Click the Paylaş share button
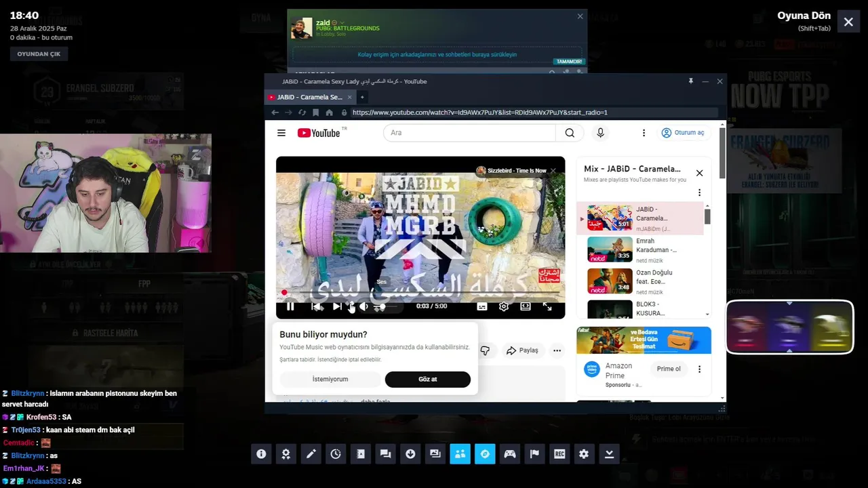The height and width of the screenshot is (488, 868). (x=522, y=350)
